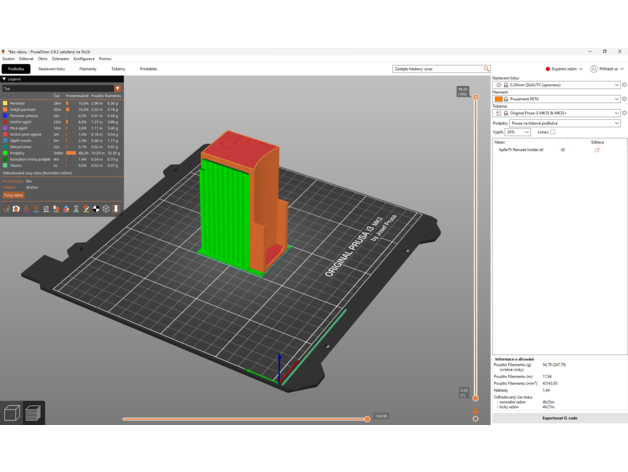Toggle the Límec (brim) checkbox

(552, 132)
